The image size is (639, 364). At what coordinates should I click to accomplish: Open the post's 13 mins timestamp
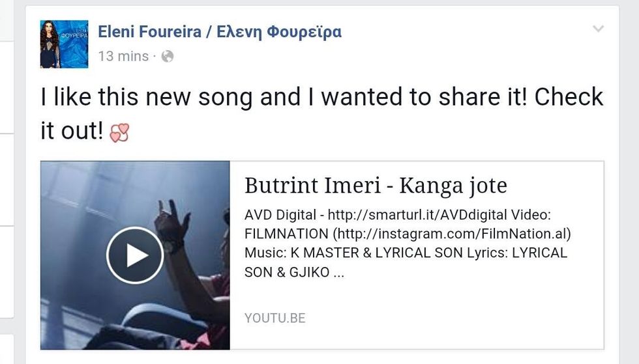[123, 57]
